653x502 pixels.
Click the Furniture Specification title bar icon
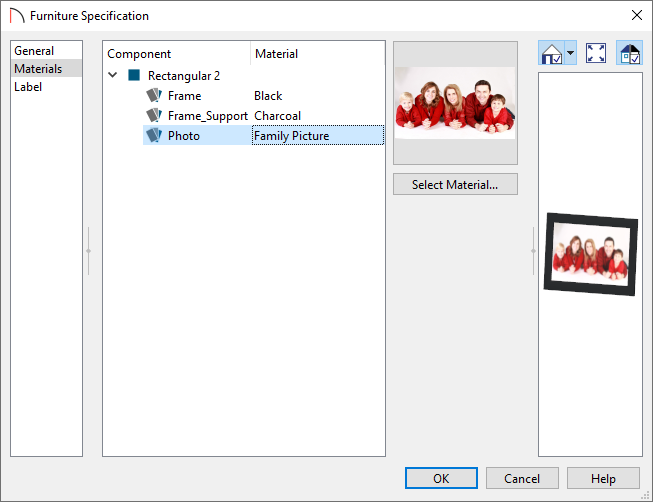click(x=17, y=16)
